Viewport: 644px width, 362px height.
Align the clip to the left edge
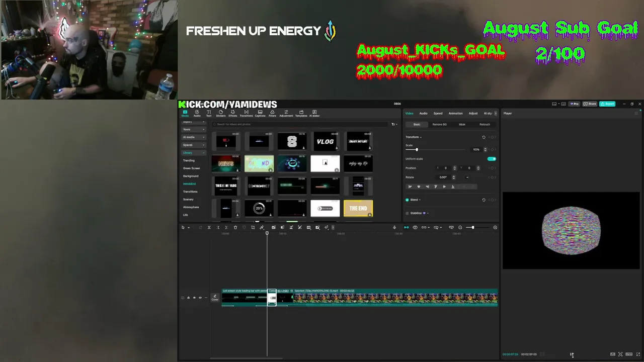click(x=410, y=187)
